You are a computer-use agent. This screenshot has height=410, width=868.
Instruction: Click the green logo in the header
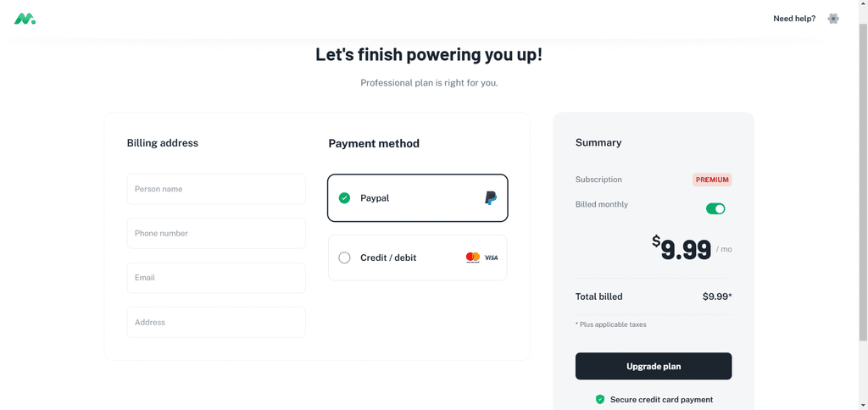[25, 19]
